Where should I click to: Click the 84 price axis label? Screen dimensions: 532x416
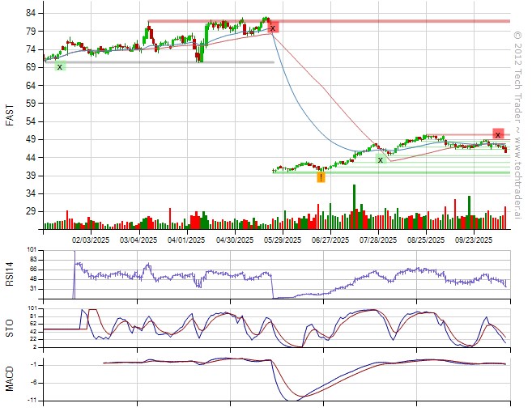tap(29, 14)
